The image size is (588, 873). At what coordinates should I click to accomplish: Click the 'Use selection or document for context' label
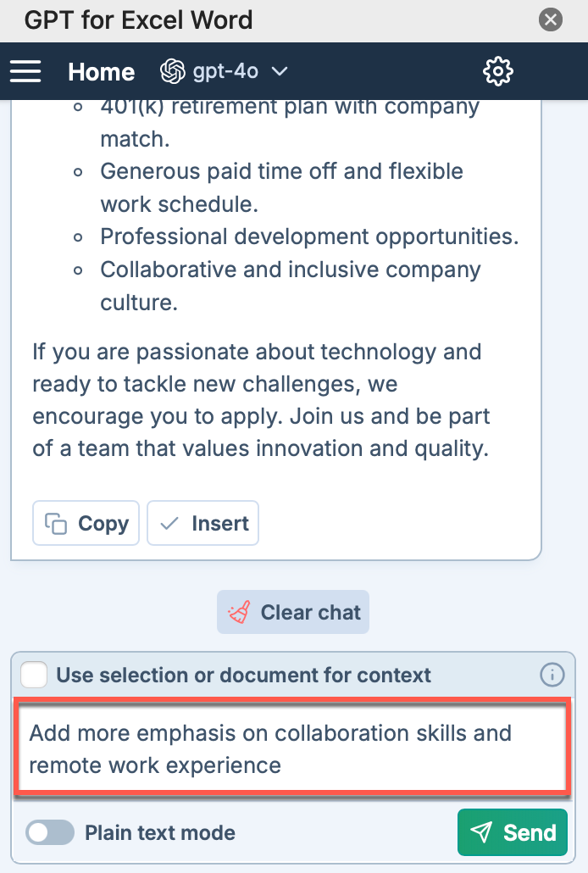pos(244,675)
